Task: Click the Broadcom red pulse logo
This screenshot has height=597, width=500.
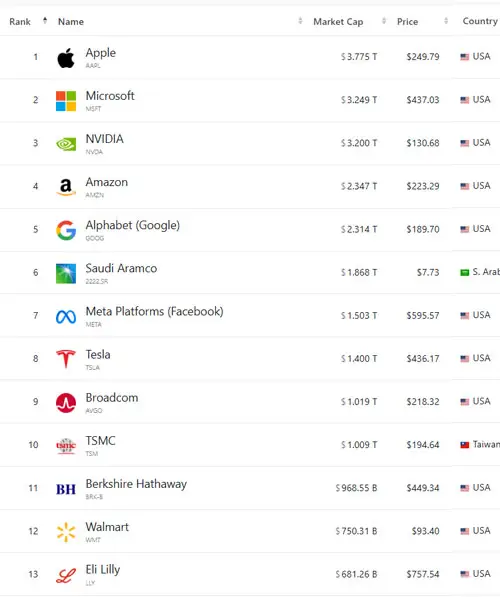Action: coord(66,403)
